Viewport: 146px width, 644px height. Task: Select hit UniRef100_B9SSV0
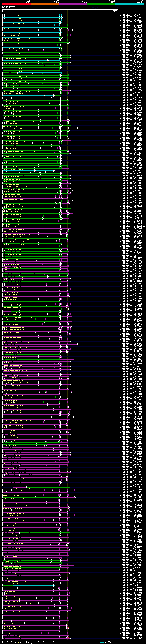tap(131, 128)
